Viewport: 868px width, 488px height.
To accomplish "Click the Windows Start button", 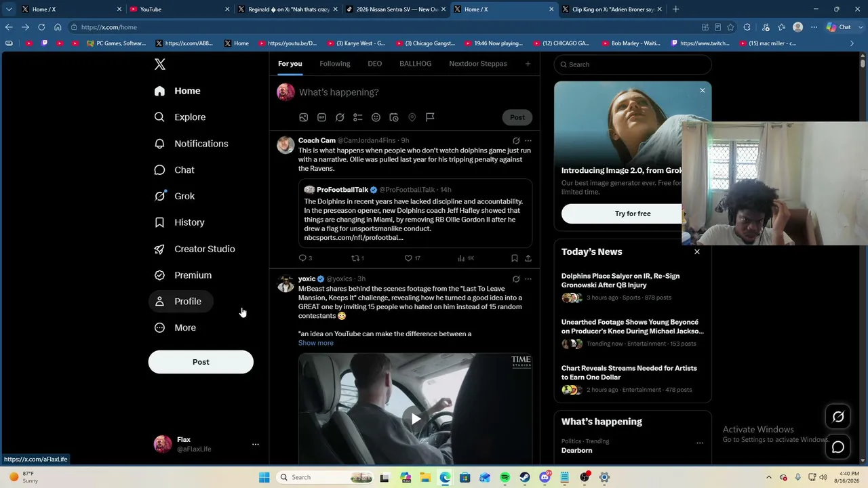I will 264,477.
